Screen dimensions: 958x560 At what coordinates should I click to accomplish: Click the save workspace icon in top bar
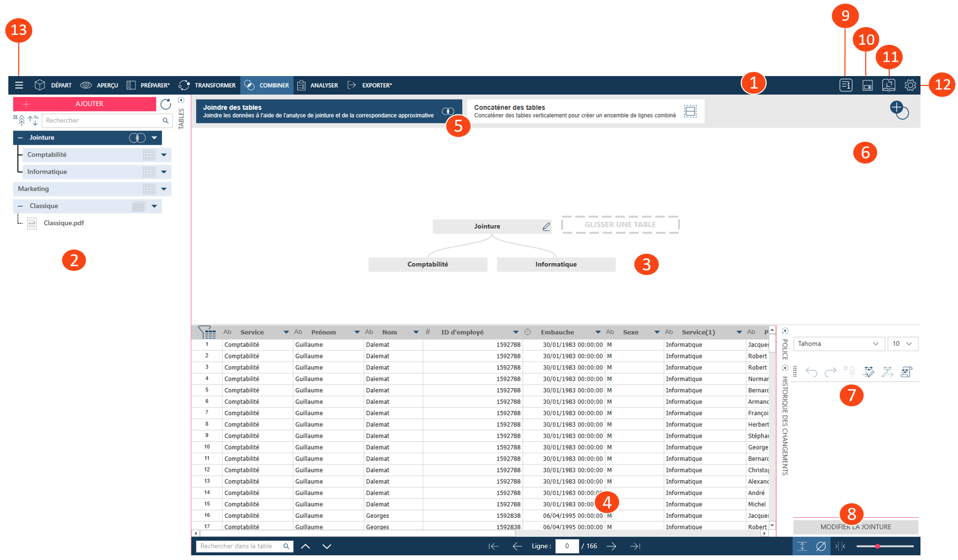[x=867, y=85]
